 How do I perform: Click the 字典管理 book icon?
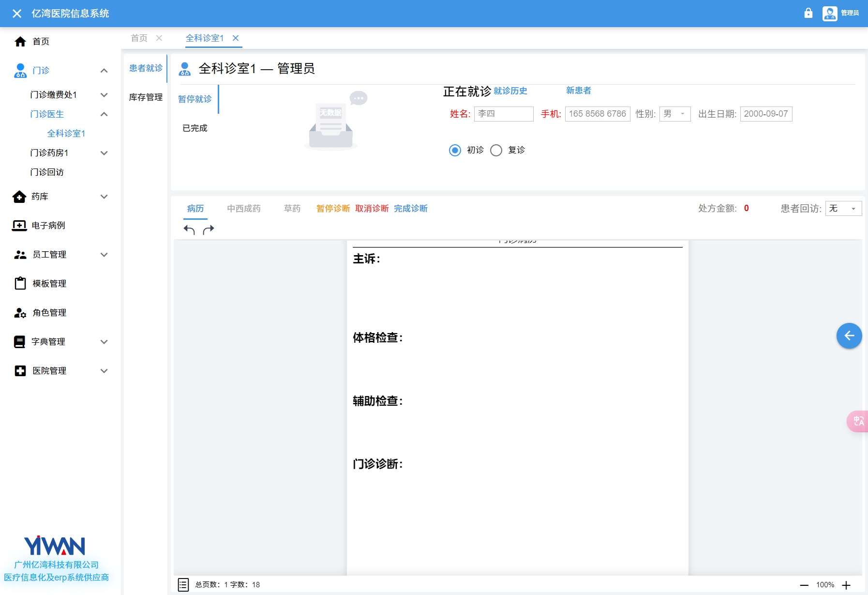coord(19,342)
